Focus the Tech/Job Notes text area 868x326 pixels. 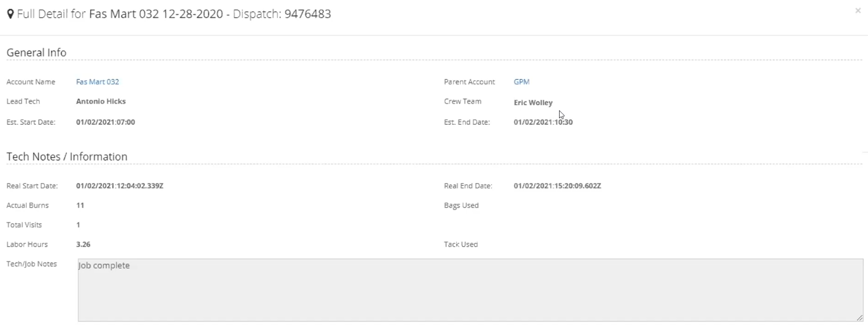point(471,290)
